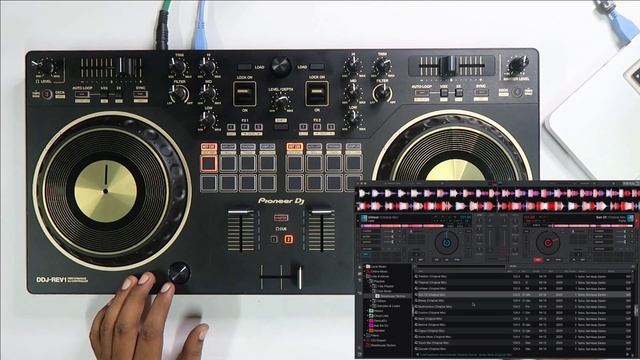Open Online Music in browser tree
The image size is (640, 360).
379,271
